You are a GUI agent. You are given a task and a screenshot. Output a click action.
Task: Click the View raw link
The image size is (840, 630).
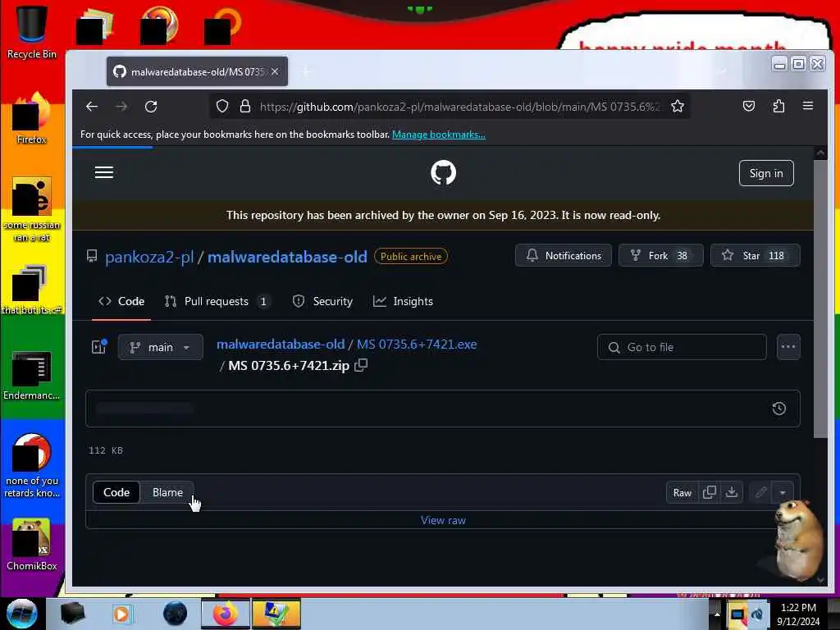pyautogui.click(x=443, y=520)
